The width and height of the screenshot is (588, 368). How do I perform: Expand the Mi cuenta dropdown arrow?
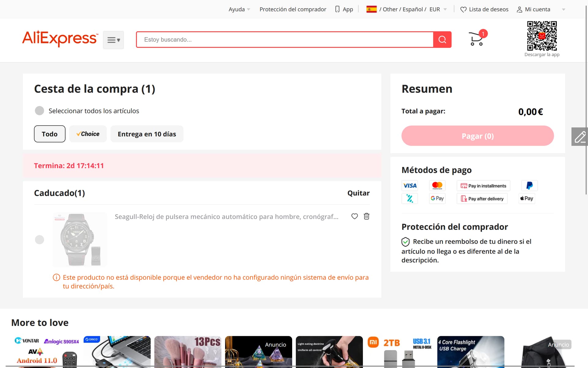click(x=563, y=10)
